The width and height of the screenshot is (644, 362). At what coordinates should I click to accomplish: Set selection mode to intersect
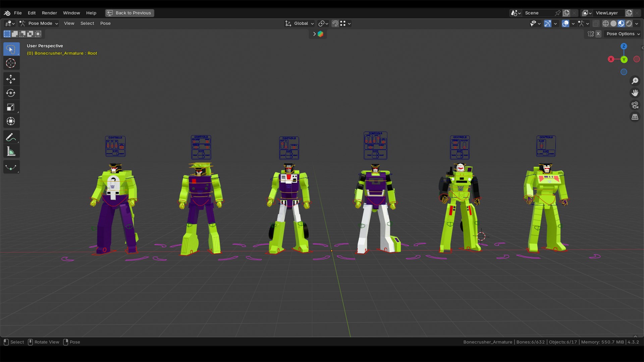[x=38, y=34]
